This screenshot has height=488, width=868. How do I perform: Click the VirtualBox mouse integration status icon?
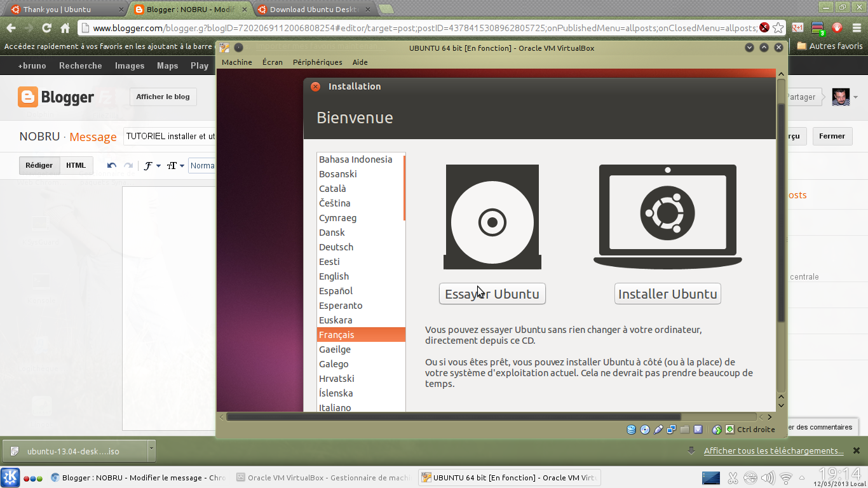[x=717, y=430]
